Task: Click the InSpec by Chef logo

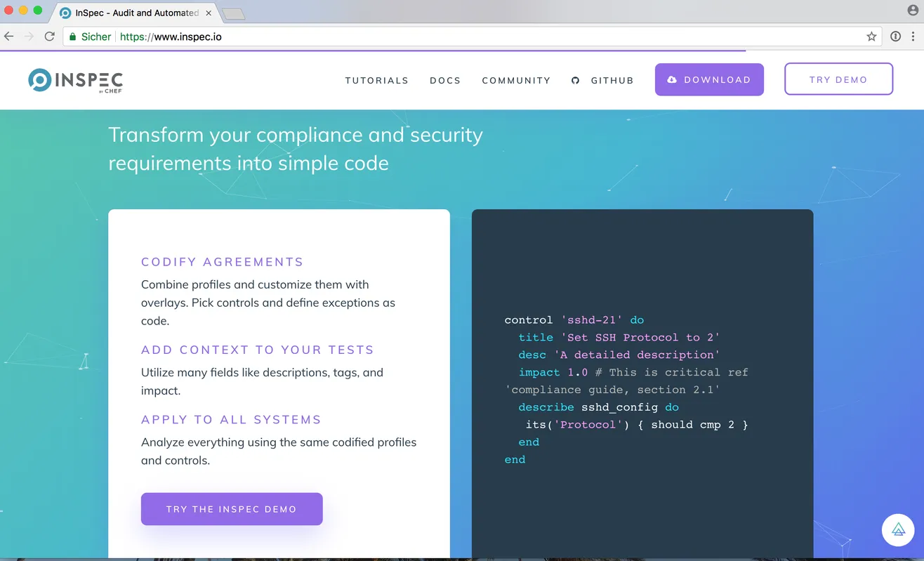Action: [76, 81]
